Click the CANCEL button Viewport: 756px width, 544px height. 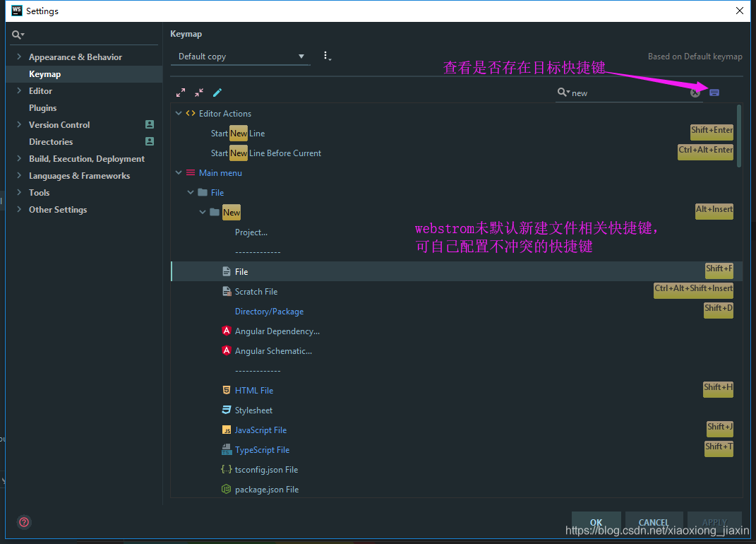click(x=654, y=522)
